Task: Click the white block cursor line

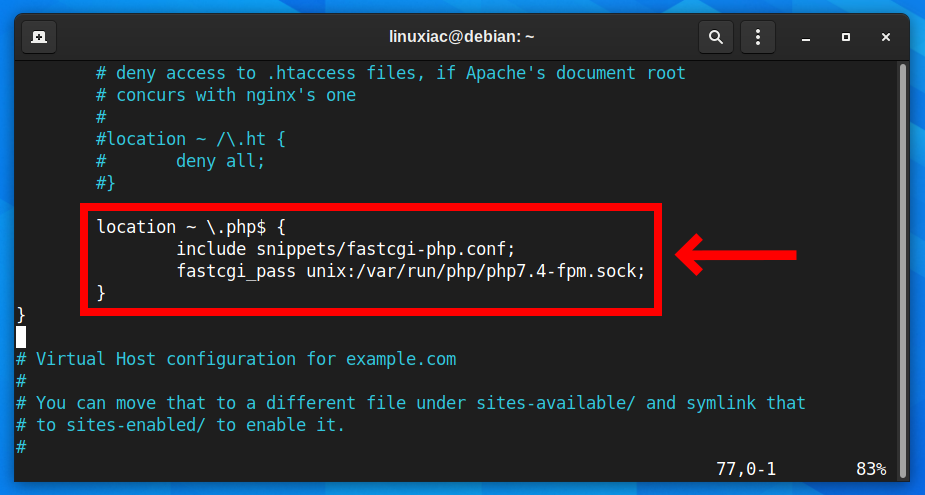Action: tap(21, 337)
